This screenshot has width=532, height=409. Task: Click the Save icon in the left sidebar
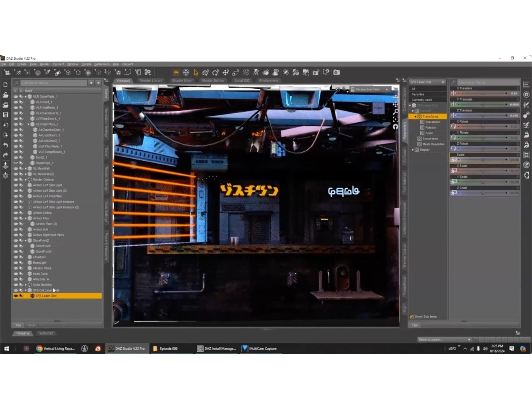coord(5,115)
